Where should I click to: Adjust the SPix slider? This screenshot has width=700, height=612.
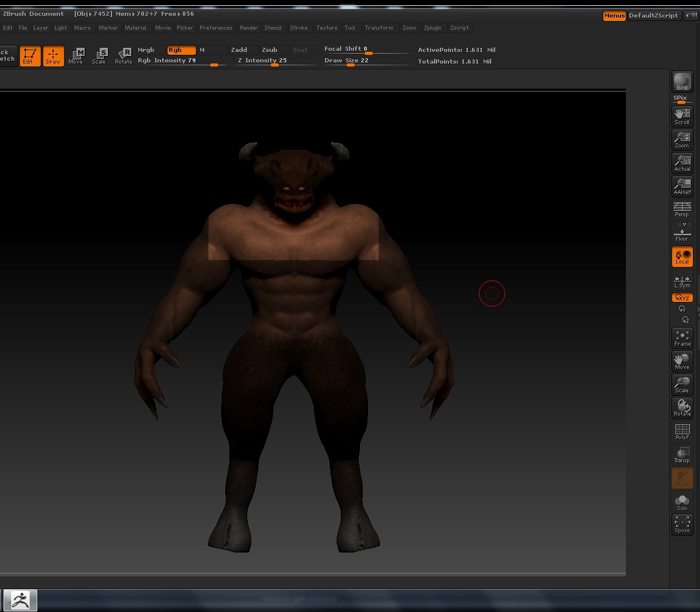(682, 99)
